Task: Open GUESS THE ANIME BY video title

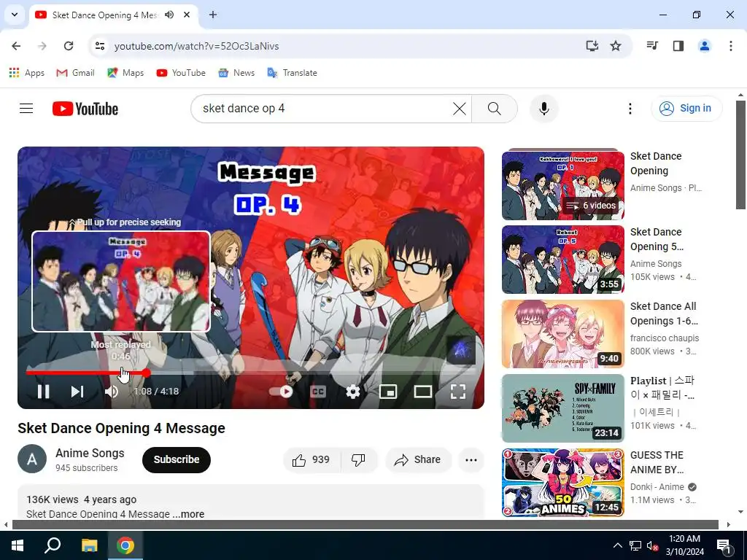Action: pos(657,462)
